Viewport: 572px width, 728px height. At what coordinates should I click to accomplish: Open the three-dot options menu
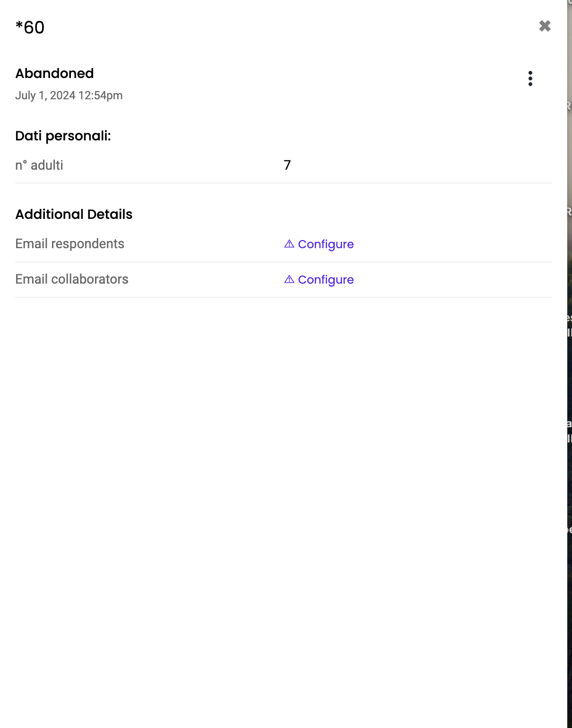coord(530,78)
